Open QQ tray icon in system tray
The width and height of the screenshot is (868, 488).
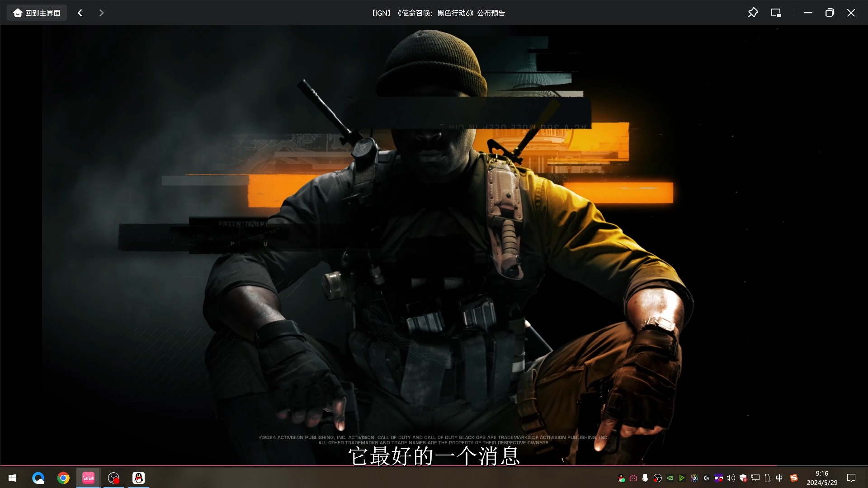(622, 478)
